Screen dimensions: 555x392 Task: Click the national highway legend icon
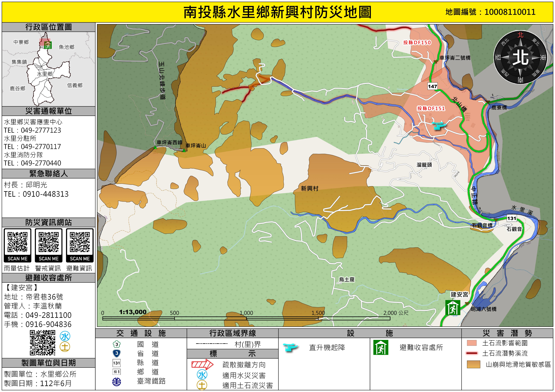point(117,344)
